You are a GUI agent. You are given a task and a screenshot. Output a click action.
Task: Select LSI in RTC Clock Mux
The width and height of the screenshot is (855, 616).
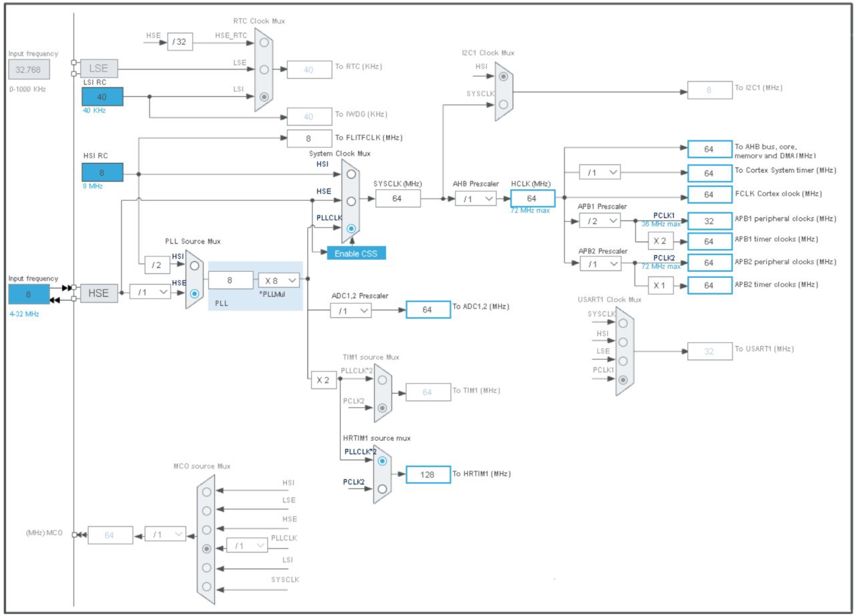pyautogui.click(x=265, y=97)
